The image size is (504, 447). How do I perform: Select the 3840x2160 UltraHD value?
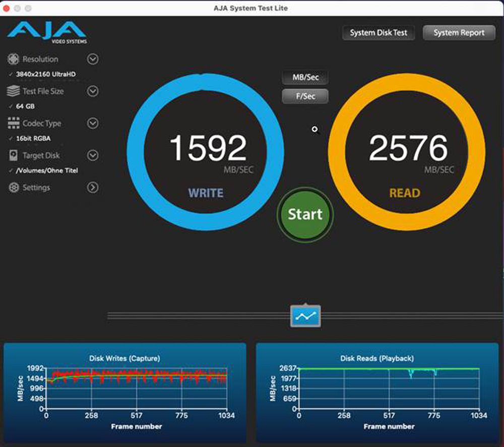click(x=46, y=74)
